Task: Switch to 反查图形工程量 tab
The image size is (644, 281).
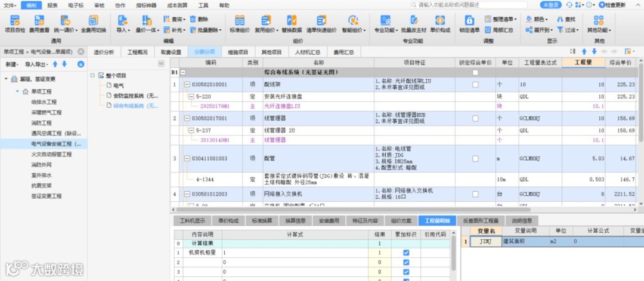Action: point(481,221)
